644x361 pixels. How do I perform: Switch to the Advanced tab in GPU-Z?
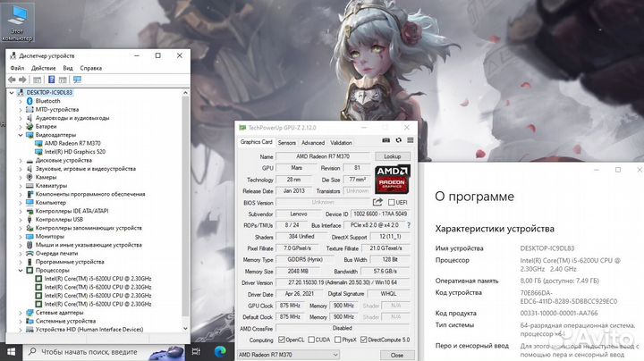pos(313,143)
